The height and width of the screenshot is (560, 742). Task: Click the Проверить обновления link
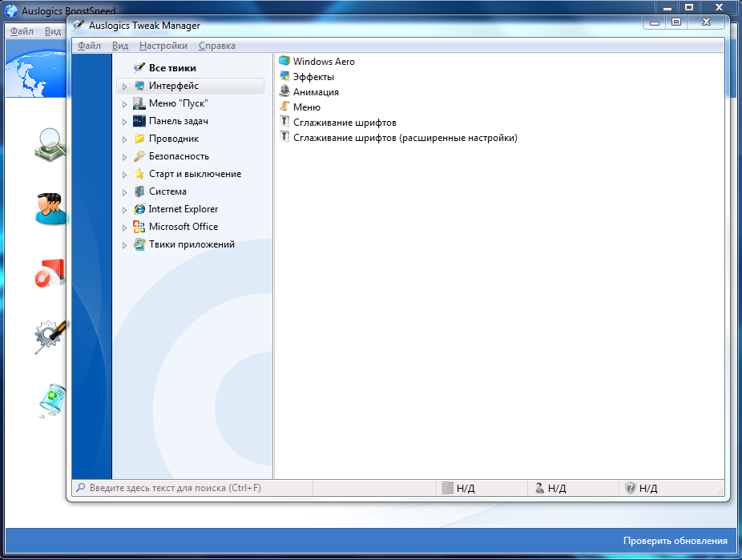(675, 540)
